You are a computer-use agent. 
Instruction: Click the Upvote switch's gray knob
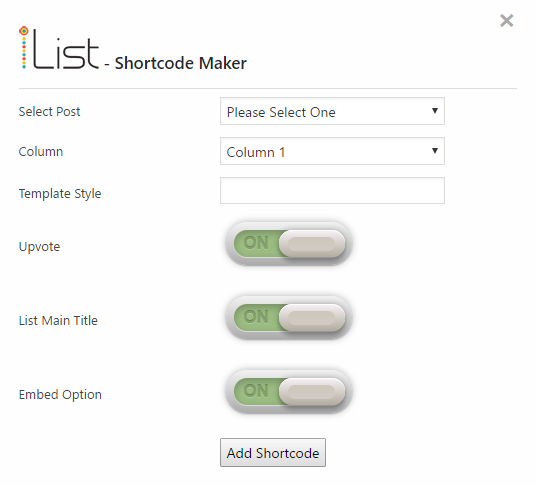(312, 244)
